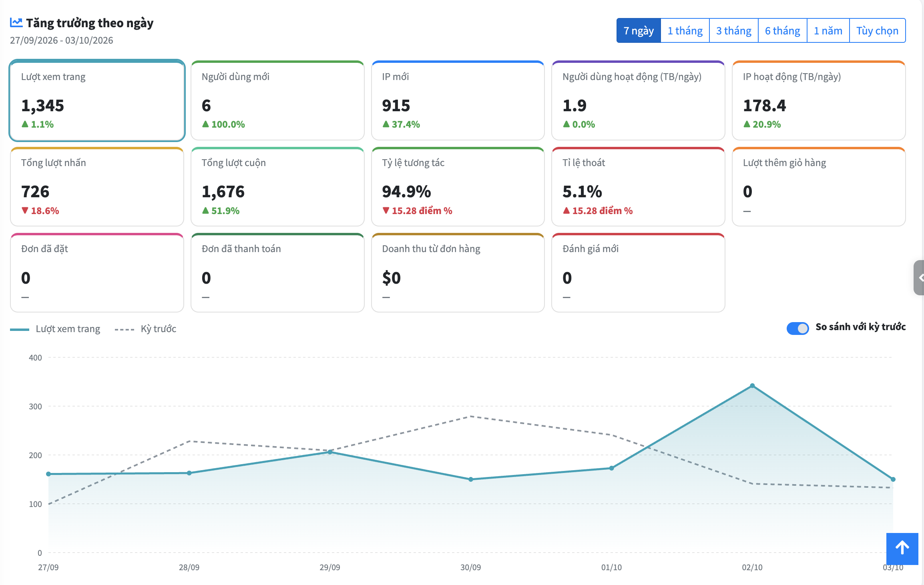924x585 pixels.
Task: Open Tùy chọn custom range
Action: (878, 31)
